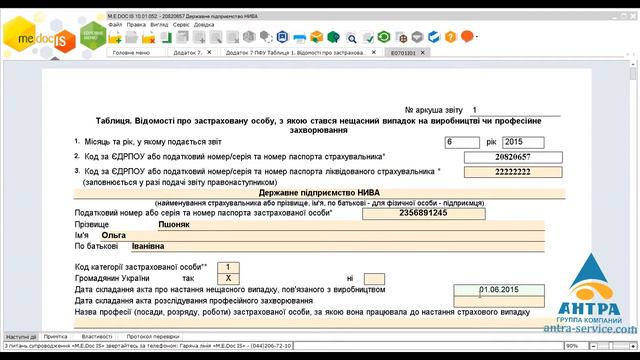Image resolution: width=640 pixels, height=360 pixels.
Task: Open the Властивості bottom tab
Action: 97,337
